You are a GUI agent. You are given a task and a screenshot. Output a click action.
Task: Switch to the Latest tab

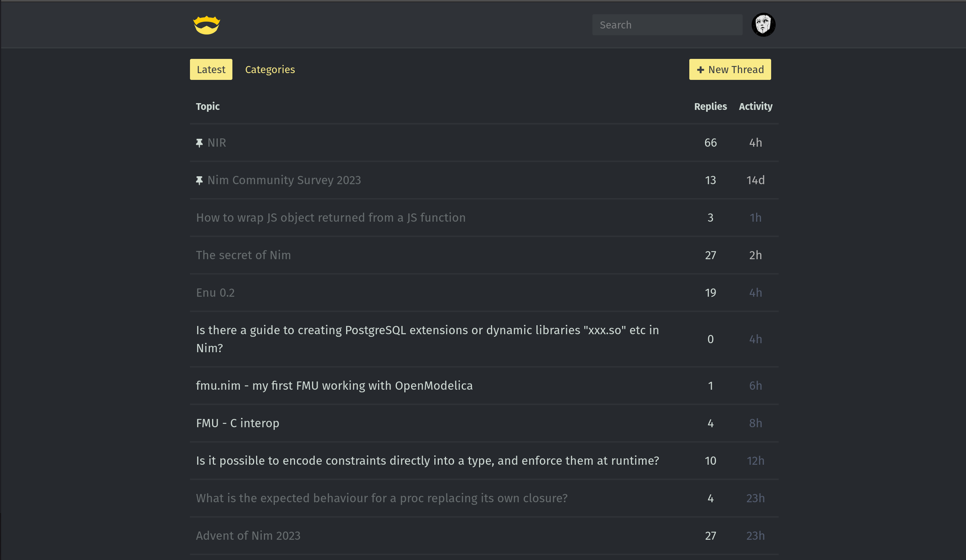click(211, 69)
